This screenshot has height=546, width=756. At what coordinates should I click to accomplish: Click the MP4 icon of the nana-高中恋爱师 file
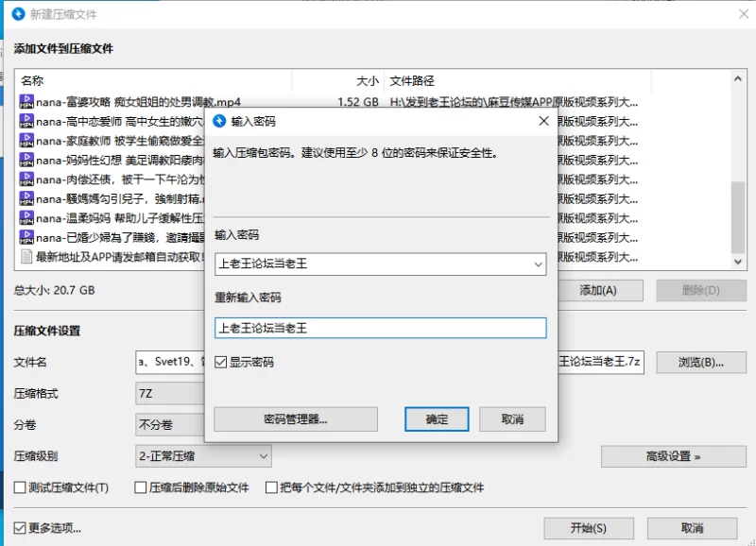[x=26, y=121]
